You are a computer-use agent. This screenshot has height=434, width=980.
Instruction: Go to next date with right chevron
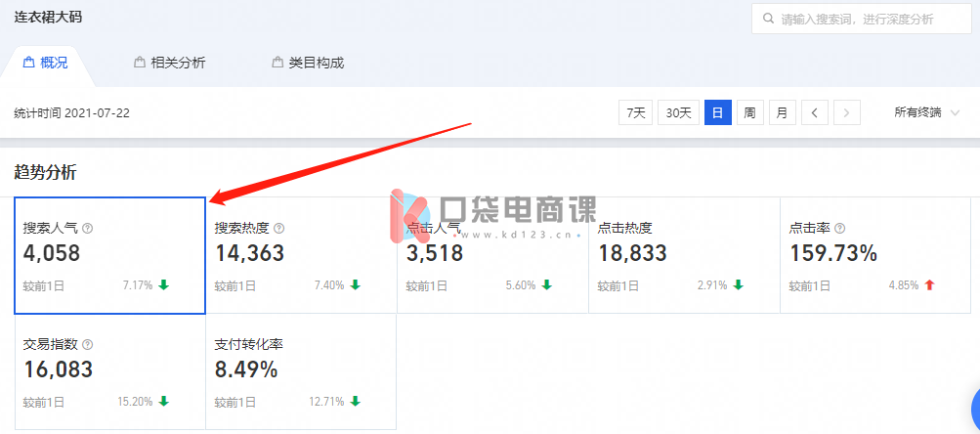[x=847, y=112]
